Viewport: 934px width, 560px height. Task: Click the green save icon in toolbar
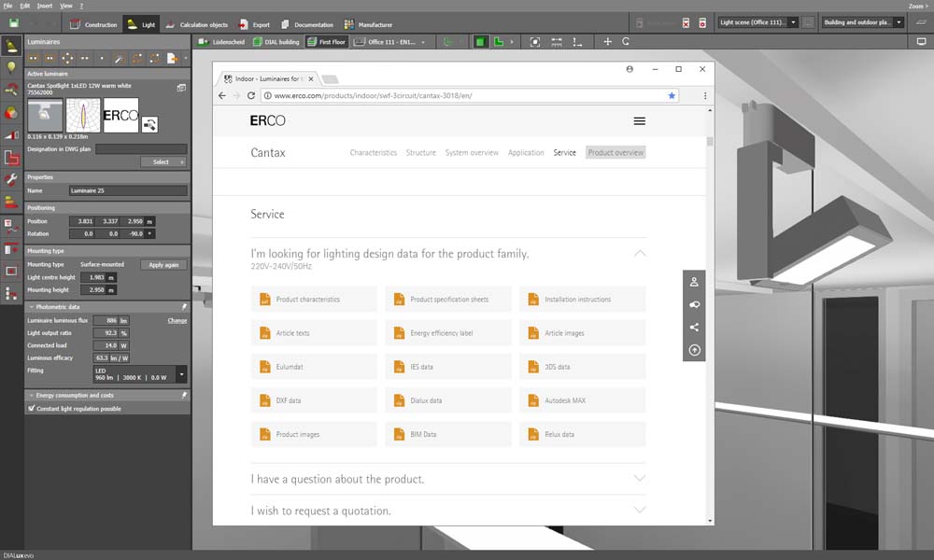[12, 24]
